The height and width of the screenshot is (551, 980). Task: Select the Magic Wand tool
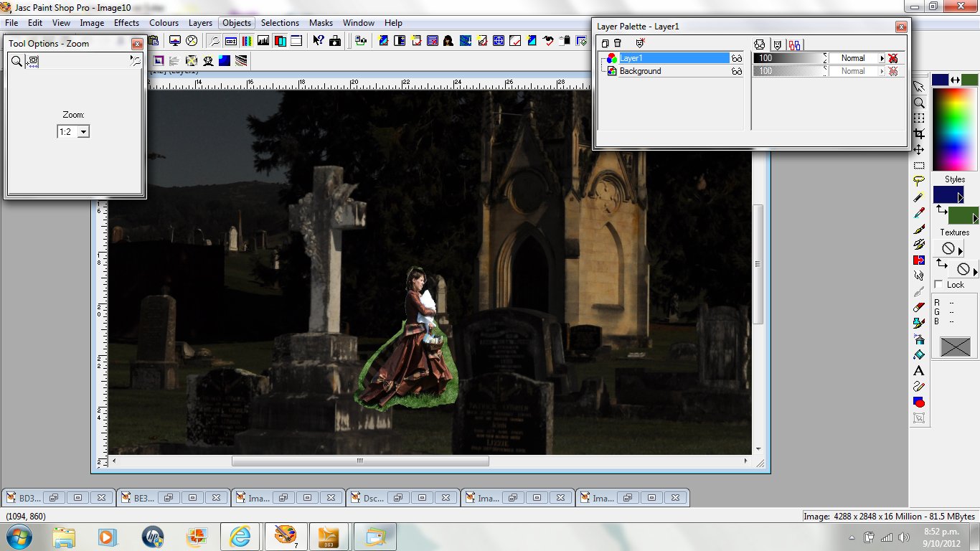919,197
